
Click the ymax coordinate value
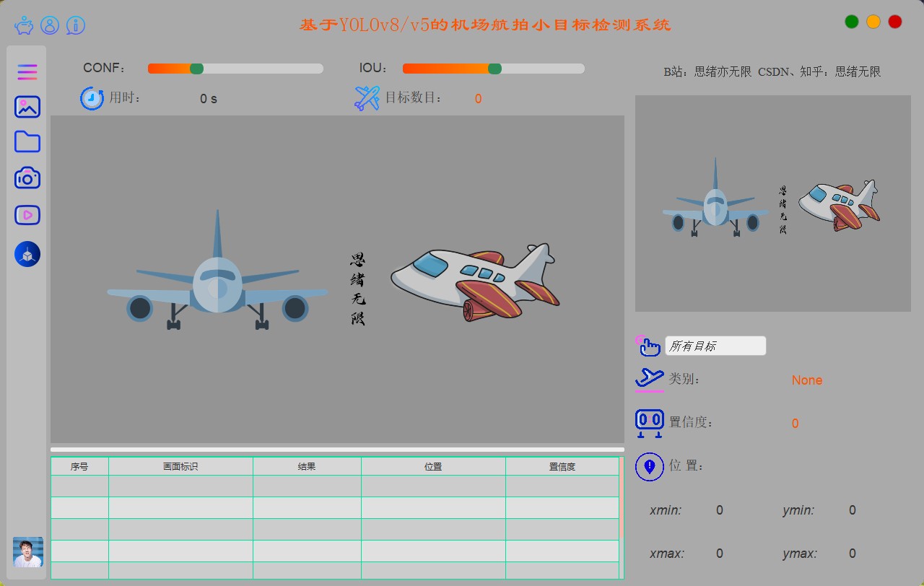853,554
